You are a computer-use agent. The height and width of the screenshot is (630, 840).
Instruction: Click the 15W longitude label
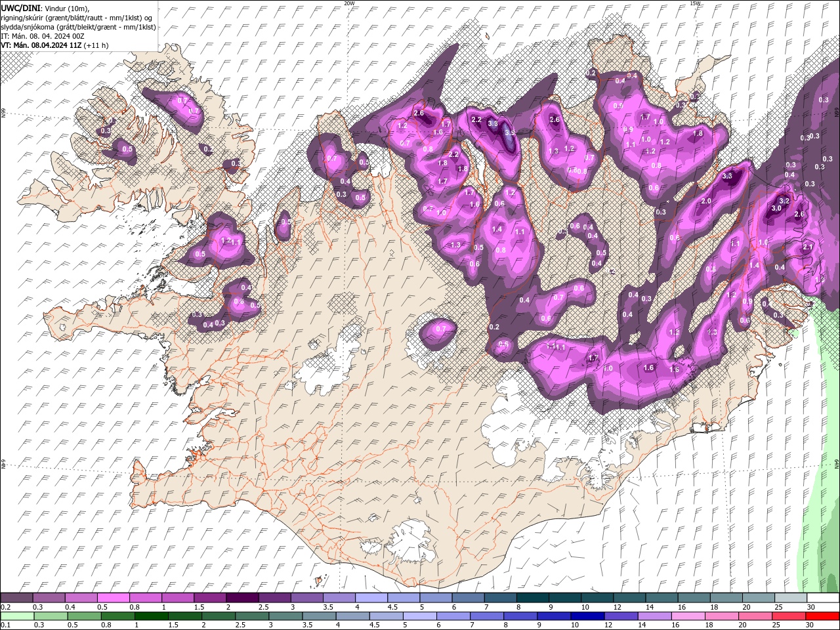point(694,3)
